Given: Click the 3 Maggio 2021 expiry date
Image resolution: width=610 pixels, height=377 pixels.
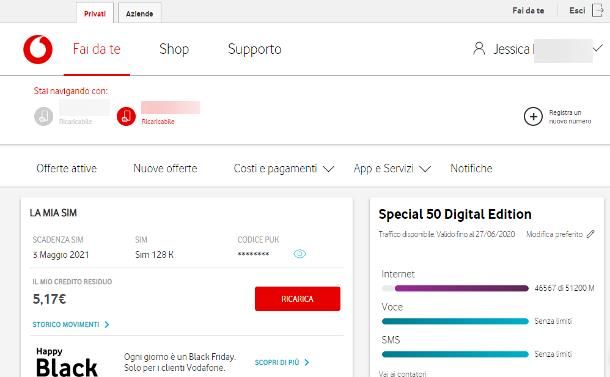Looking at the screenshot, I should click(x=61, y=255).
